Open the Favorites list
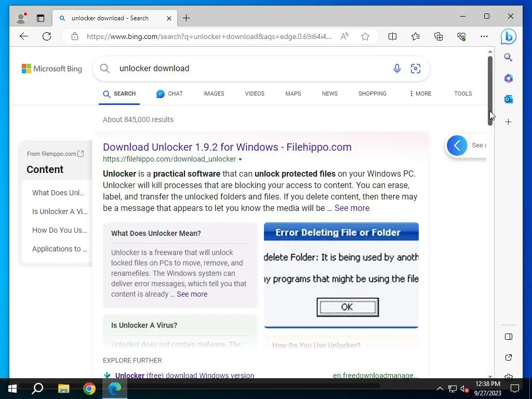 coord(415,36)
